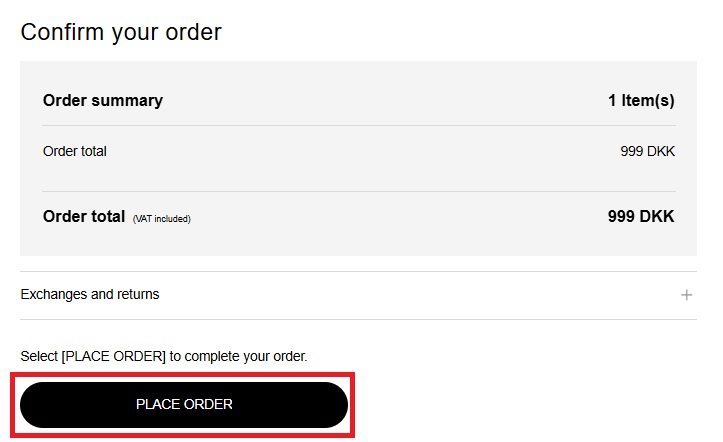Click empty middle of Exchanges and returns row
Viewport: 723px width, 442px height.
point(400,295)
